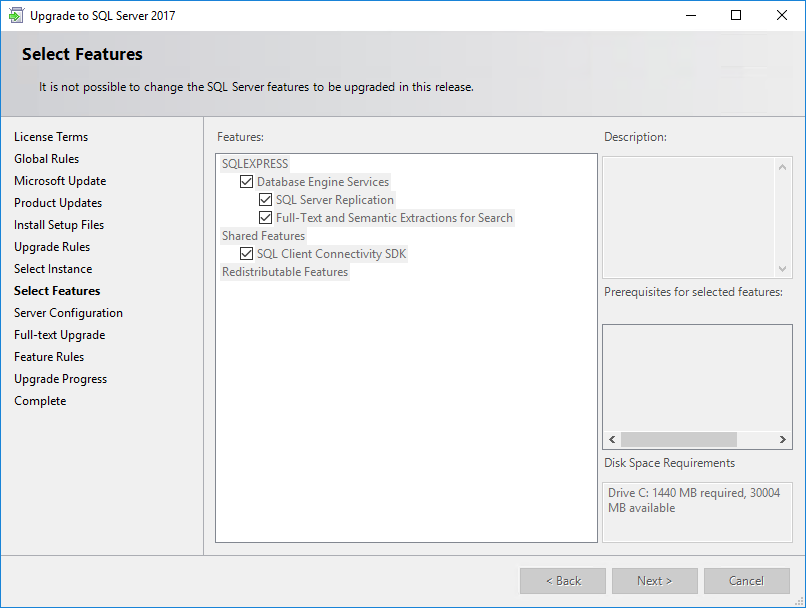Select the Shared Features tree node
The width and height of the screenshot is (806, 608).
click(263, 235)
